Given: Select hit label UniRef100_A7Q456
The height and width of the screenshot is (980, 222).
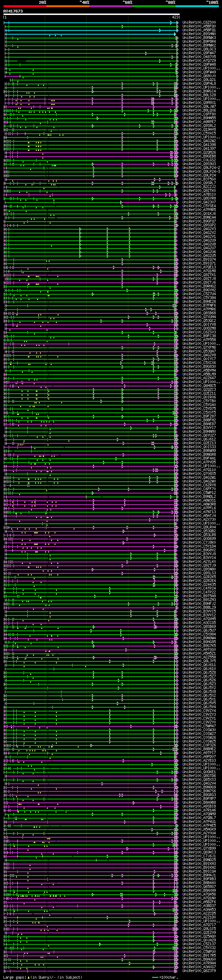Looking at the screenshot, I should tap(199, 894).
